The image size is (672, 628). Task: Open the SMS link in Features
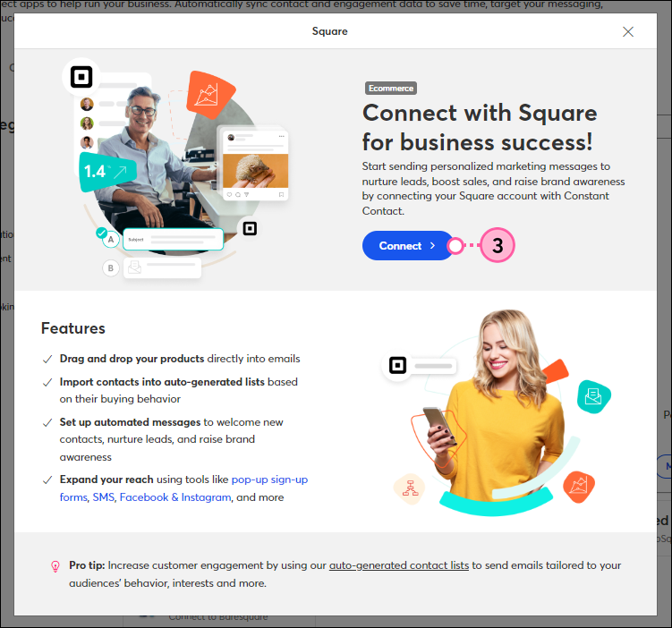coord(104,497)
